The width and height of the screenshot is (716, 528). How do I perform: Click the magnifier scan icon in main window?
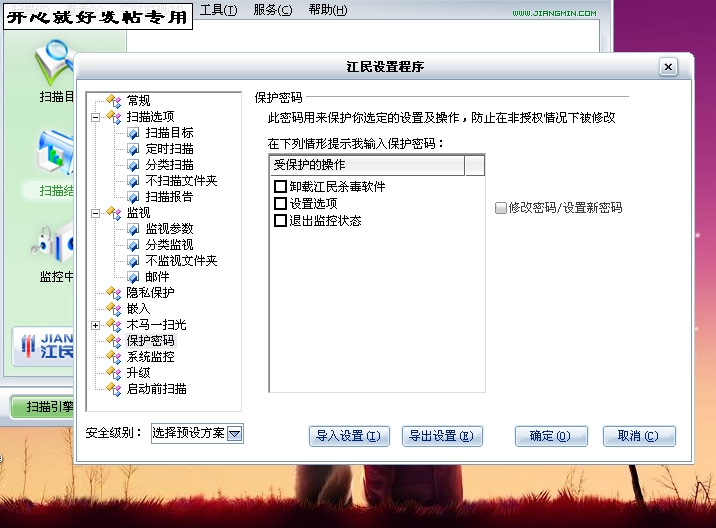pyautogui.click(x=54, y=62)
